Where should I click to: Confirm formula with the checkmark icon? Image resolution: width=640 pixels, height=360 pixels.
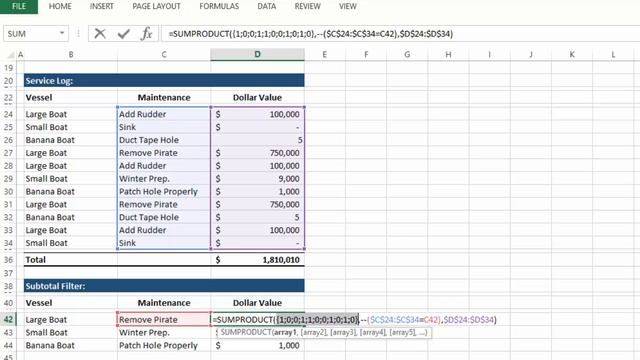click(123, 33)
